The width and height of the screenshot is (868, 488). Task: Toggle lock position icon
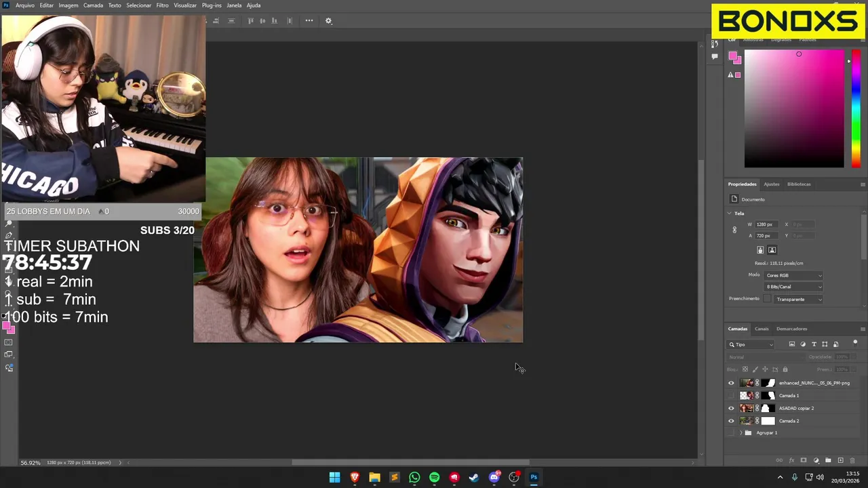tap(765, 369)
